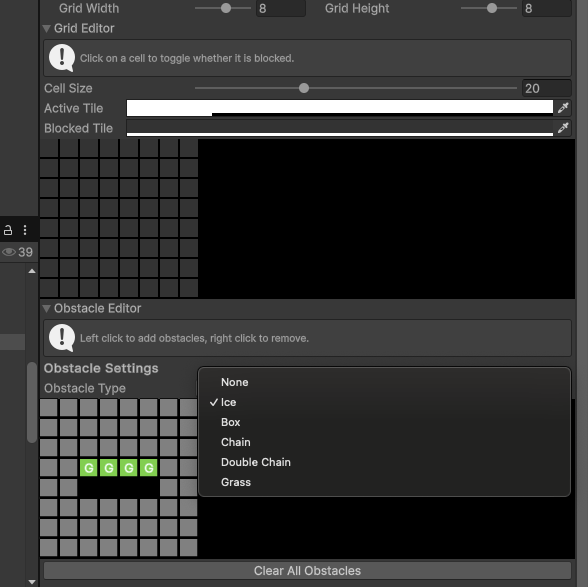The image size is (588, 587).
Task: Click the Grid Height value field
Action: tap(546, 8)
